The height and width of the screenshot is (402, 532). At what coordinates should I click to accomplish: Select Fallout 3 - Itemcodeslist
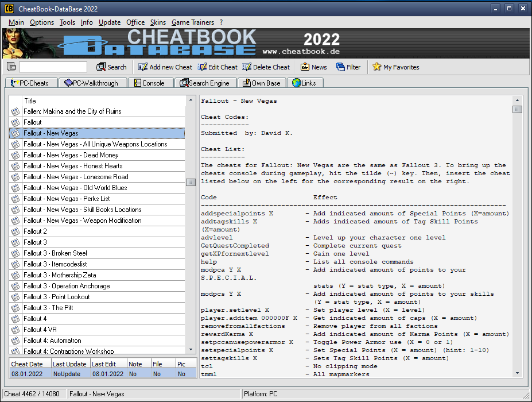(97, 264)
